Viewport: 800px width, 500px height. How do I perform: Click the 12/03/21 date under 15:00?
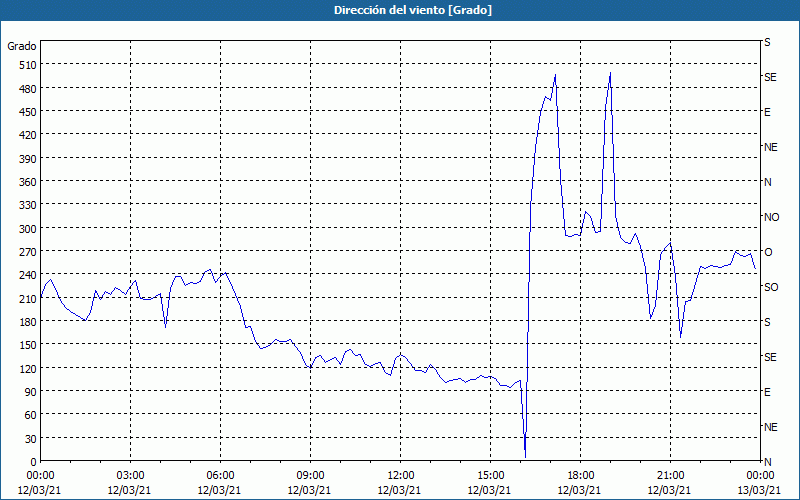[490, 490]
